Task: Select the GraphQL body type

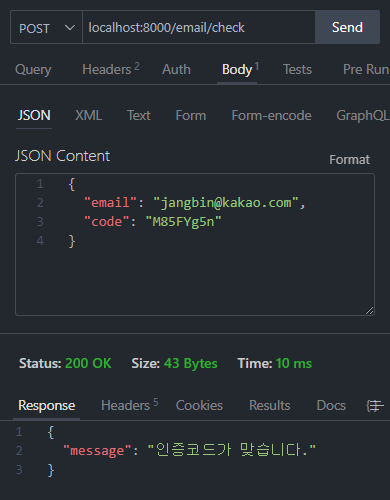Action: click(363, 115)
